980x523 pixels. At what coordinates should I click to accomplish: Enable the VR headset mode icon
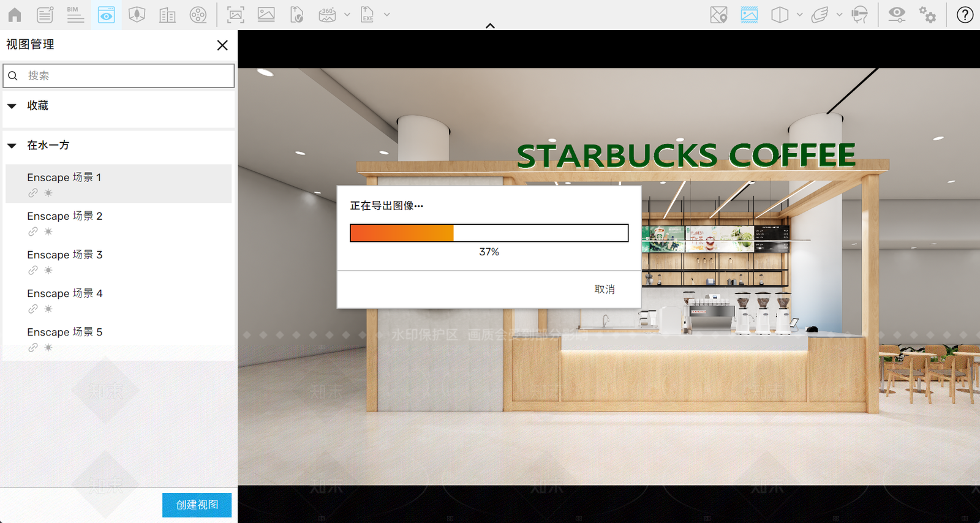(860, 15)
